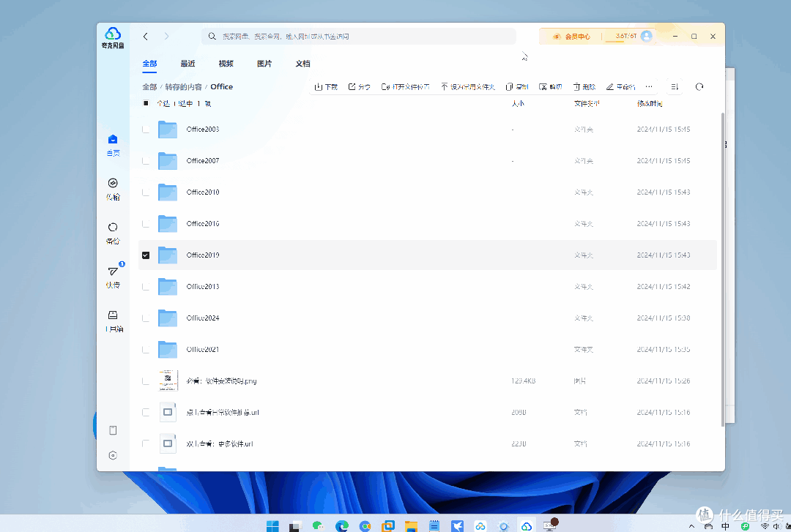
Task: Switch to the 文档 tab
Action: (302, 64)
